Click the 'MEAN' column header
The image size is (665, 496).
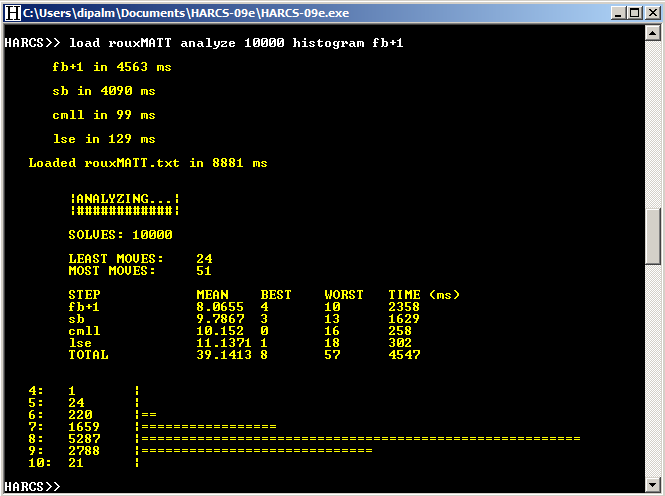coord(212,295)
